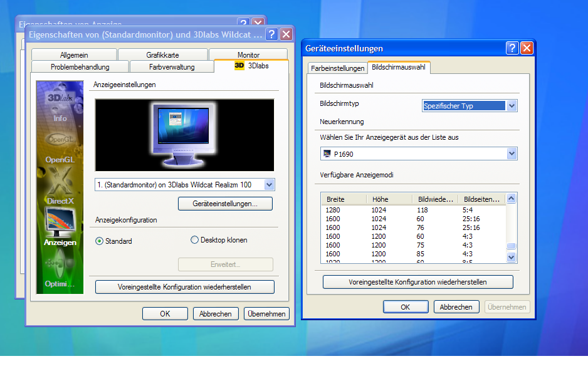
Task: Open the Standardmonitor on 3Dlabs Wildcat dropdown
Action: [x=269, y=184]
